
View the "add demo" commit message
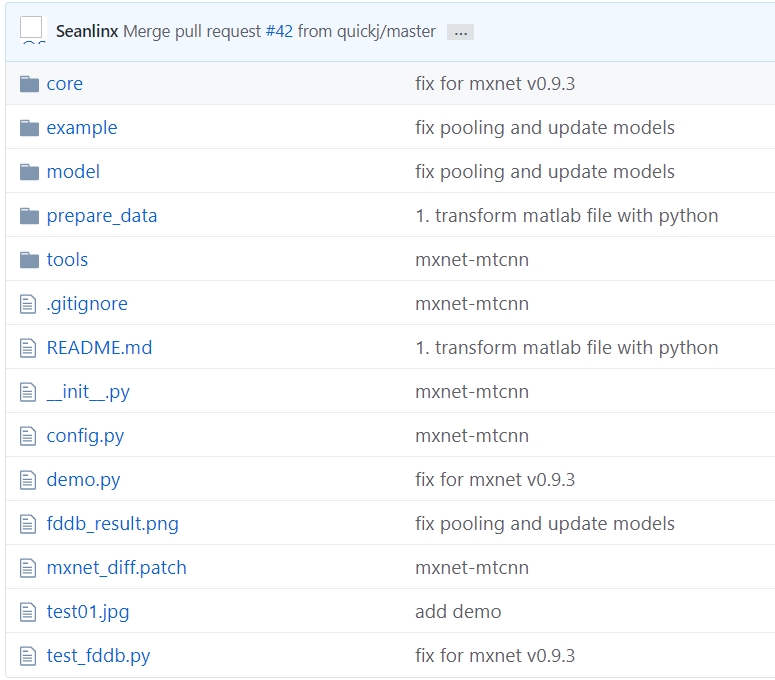(458, 612)
